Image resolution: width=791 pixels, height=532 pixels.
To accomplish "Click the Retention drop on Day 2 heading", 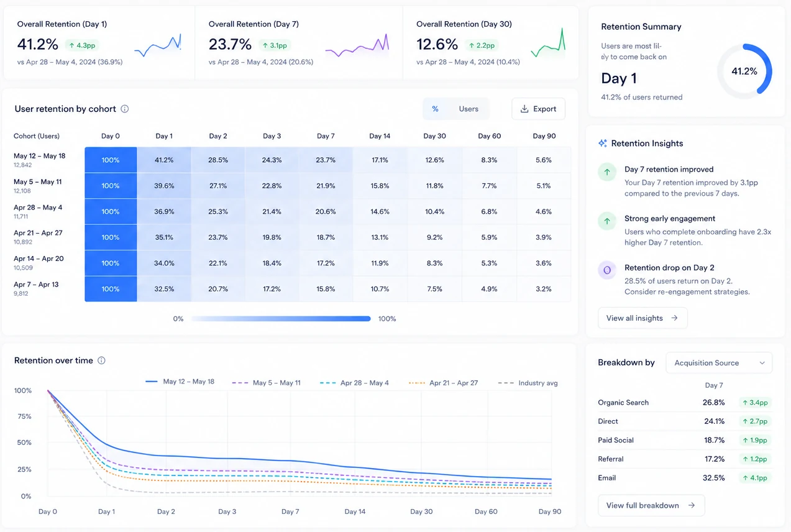I will (x=669, y=268).
